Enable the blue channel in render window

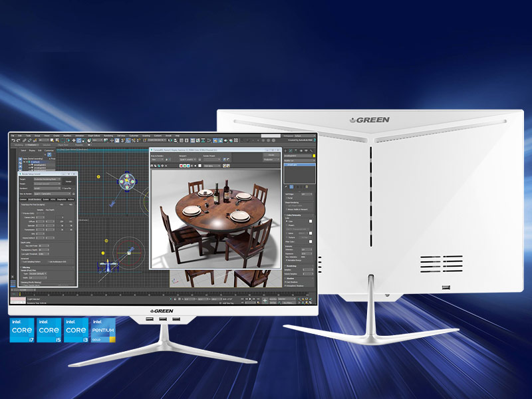click(188, 166)
